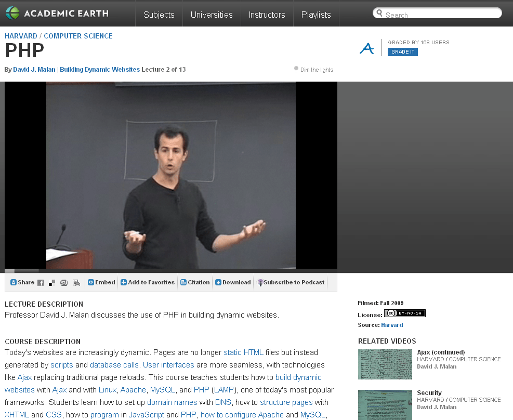Click the GRADE IT button

(403, 51)
